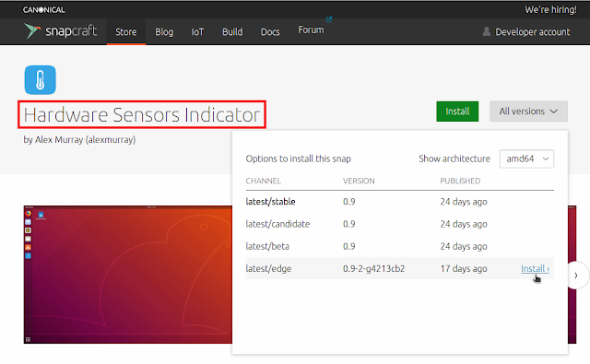The height and width of the screenshot is (364, 590).
Task: Click the PUBLISHED column header
Action: (x=460, y=181)
